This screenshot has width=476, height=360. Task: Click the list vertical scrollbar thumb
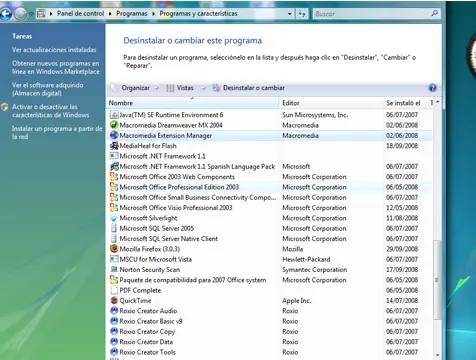(437, 280)
